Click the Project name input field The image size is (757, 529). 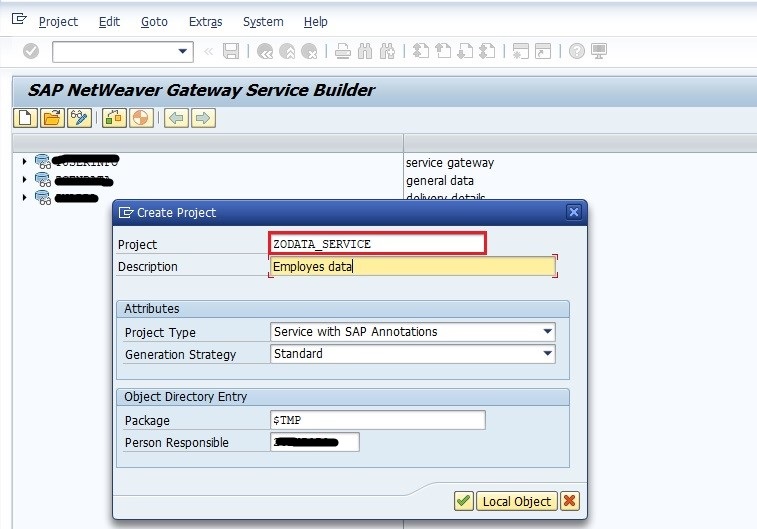(x=378, y=243)
